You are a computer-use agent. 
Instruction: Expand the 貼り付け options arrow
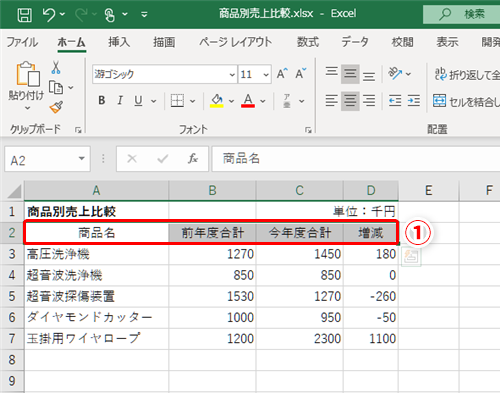(27, 108)
